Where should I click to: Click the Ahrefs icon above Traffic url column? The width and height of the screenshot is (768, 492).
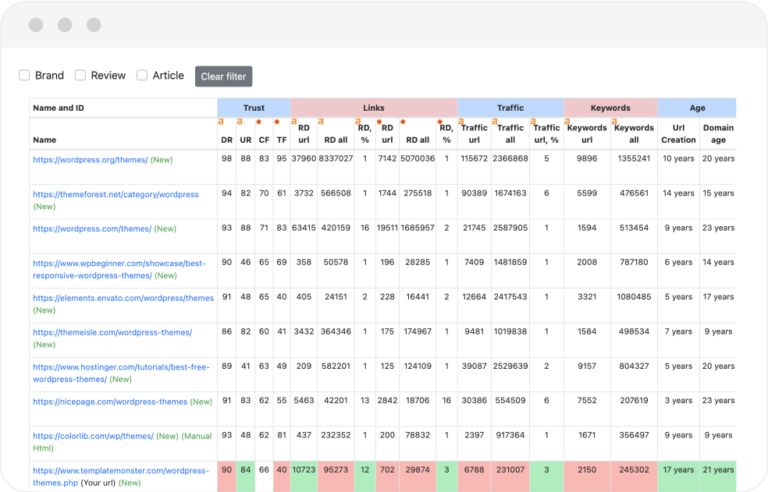tap(462, 122)
